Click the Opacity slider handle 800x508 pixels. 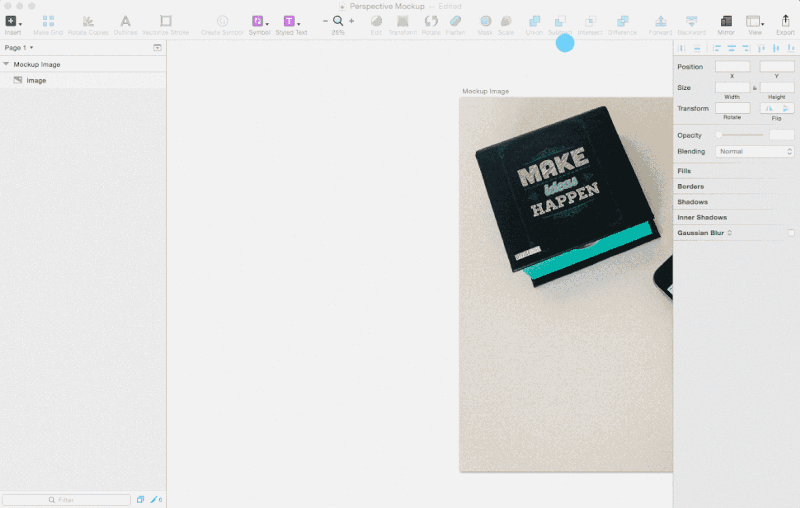tap(719, 135)
